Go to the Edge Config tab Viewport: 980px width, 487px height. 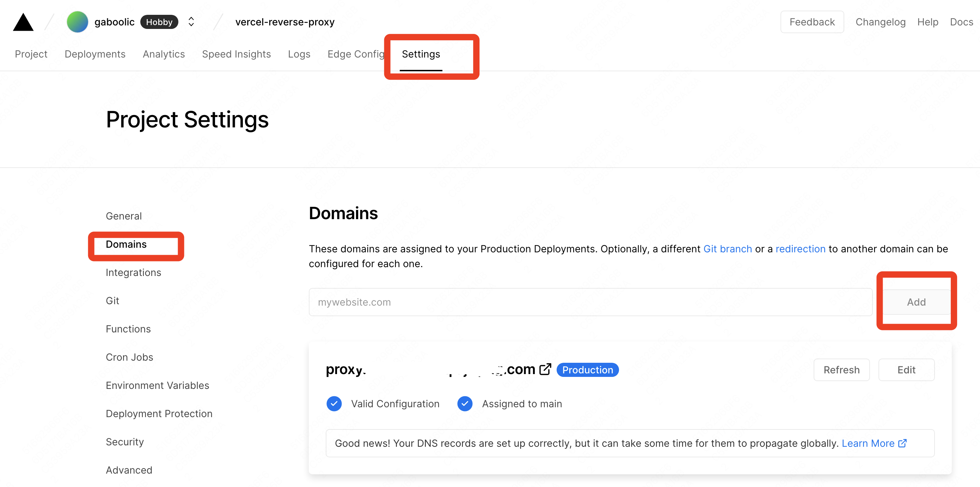point(356,54)
